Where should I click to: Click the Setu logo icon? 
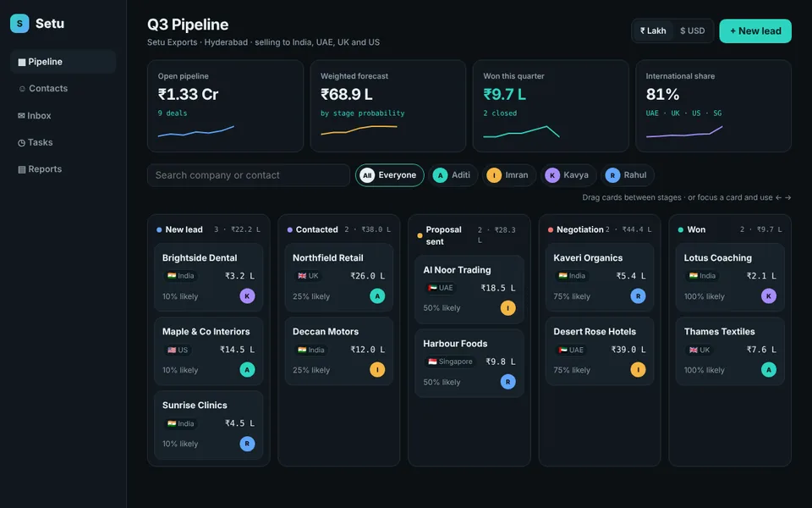(x=19, y=24)
